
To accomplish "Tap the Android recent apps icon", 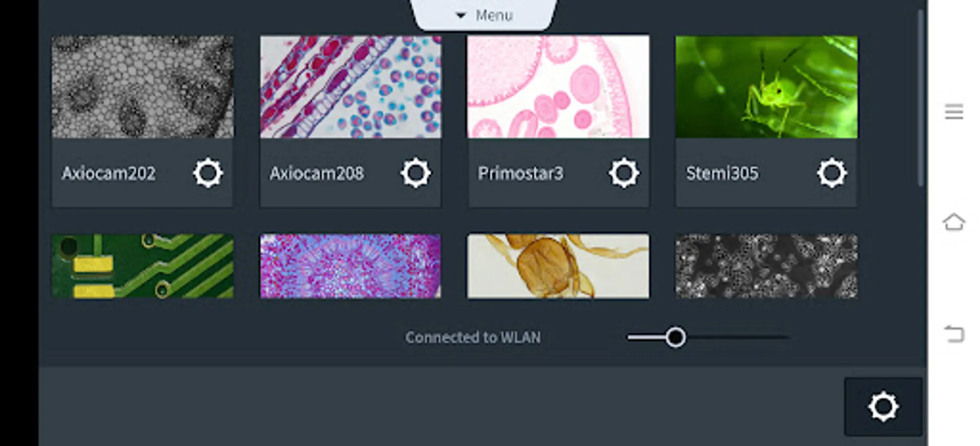I will tap(954, 111).
